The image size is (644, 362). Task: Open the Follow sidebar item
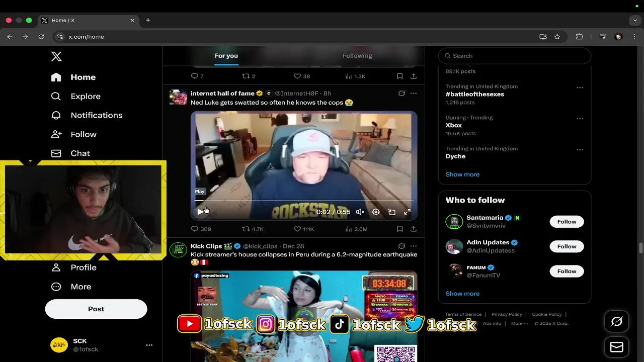(x=73, y=134)
